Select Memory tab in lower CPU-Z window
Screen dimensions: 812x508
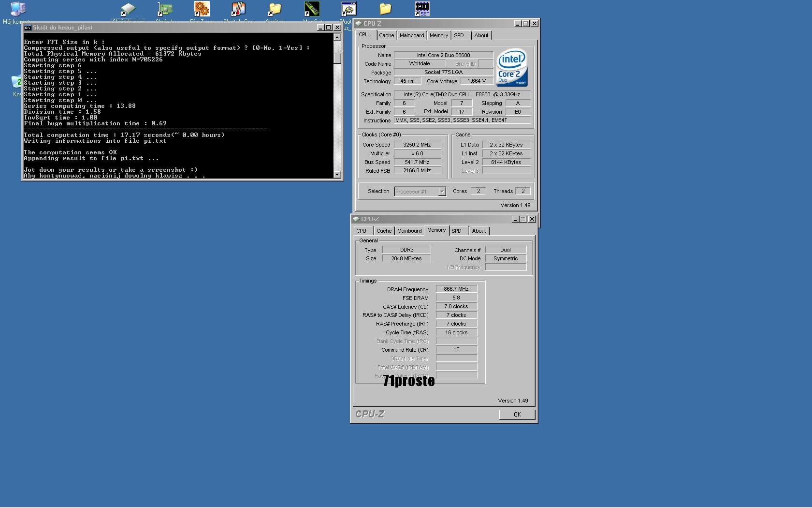436,230
